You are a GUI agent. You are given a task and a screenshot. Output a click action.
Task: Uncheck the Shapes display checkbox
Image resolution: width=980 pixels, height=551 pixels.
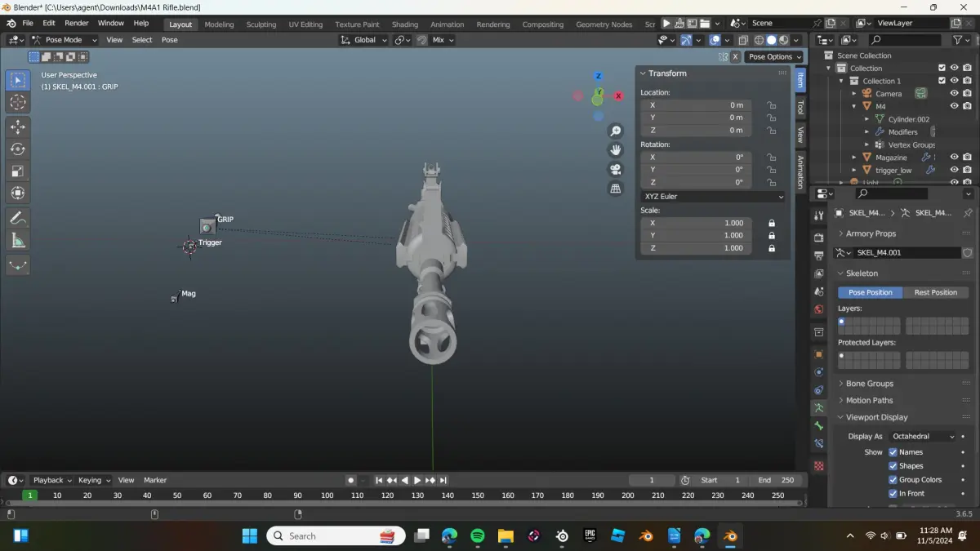[893, 466]
